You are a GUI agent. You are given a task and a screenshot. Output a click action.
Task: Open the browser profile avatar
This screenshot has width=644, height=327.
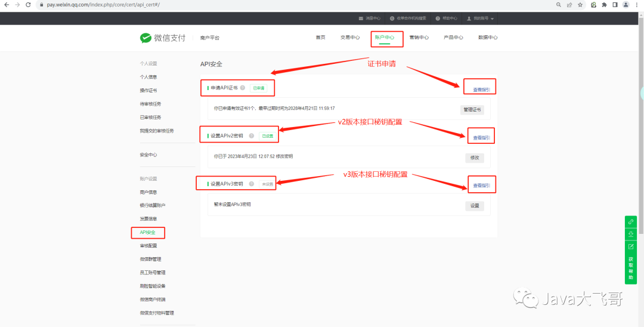(626, 5)
